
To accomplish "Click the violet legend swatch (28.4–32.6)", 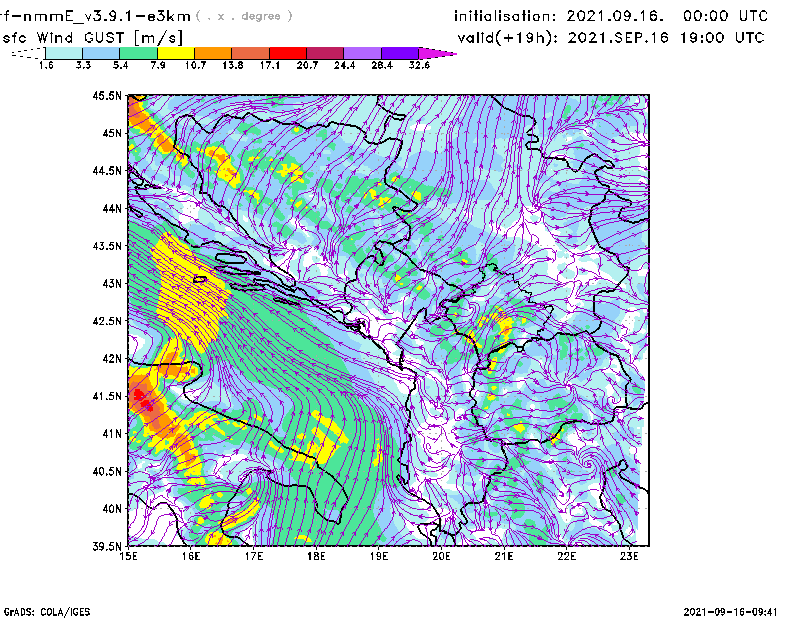I will click(x=400, y=53).
